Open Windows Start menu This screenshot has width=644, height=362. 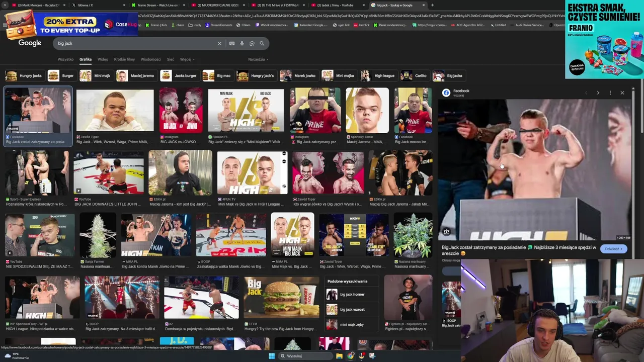[x=272, y=356]
